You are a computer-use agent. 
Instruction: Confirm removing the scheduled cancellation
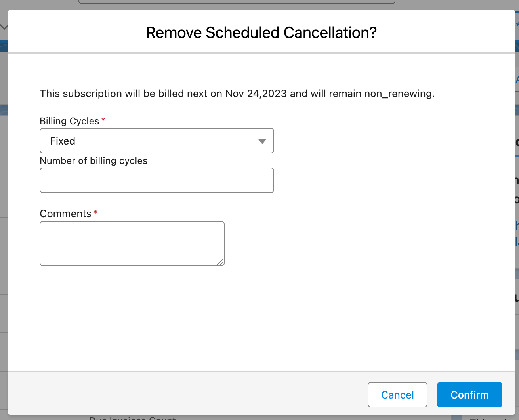pos(469,395)
